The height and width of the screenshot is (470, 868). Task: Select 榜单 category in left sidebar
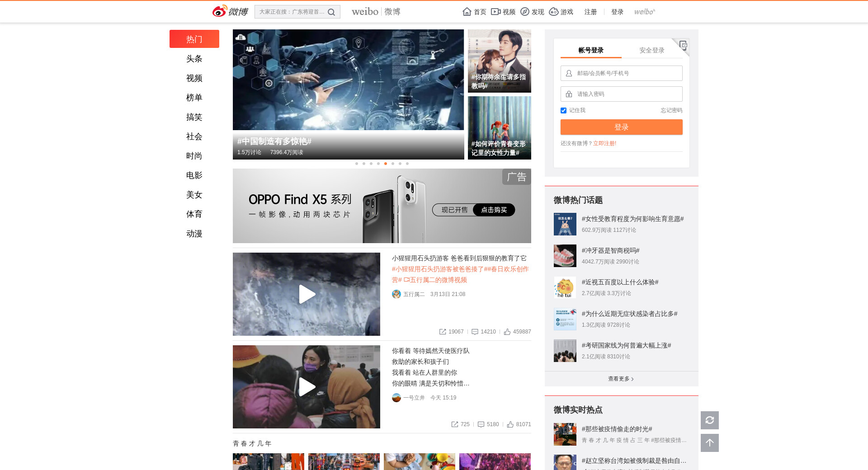click(x=194, y=98)
